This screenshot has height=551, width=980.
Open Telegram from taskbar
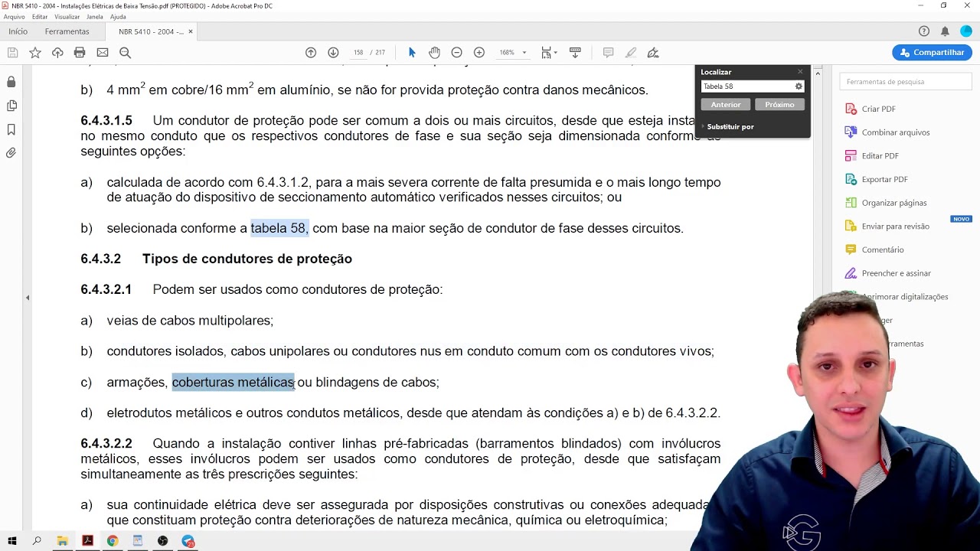coord(188,541)
